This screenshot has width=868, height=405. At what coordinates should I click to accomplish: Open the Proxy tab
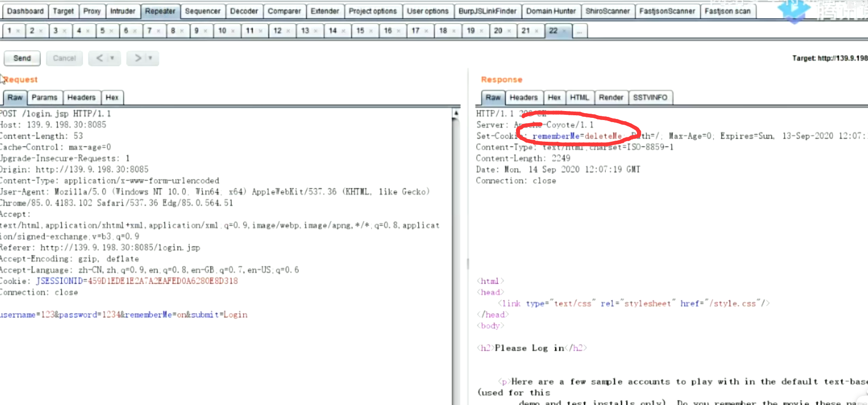point(92,11)
